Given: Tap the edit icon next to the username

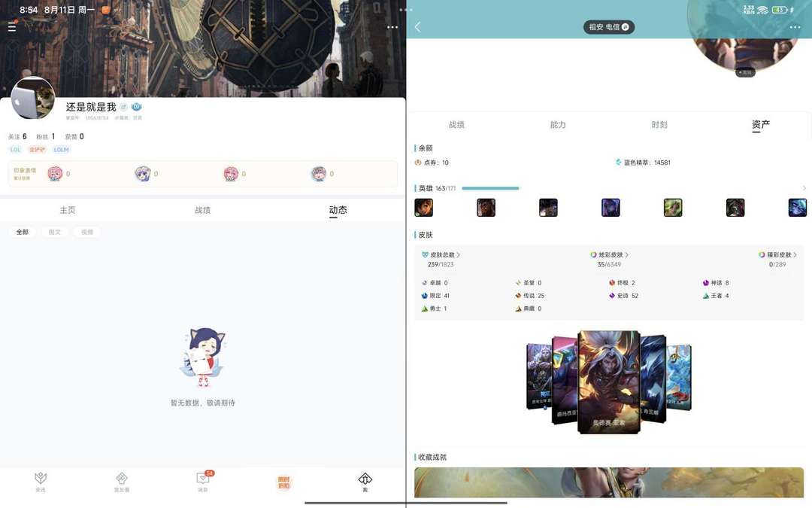Looking at the screenshot, I should pos(124,107).
